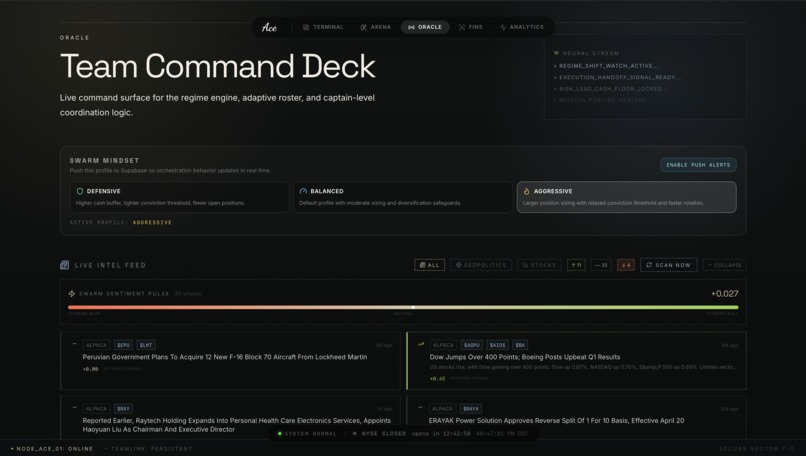
Task: Click the $RAYA ticker tag
Action: [471, 409]
